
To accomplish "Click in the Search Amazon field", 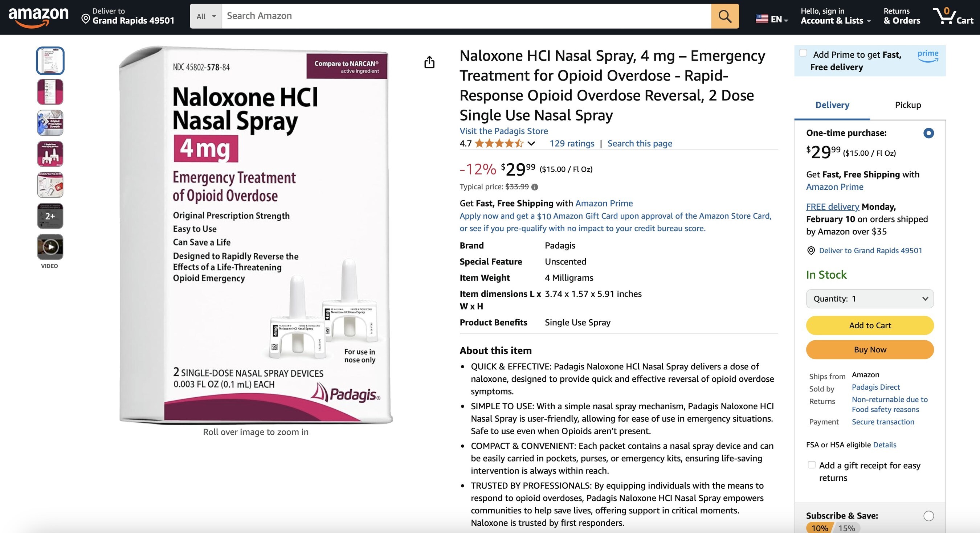I will click(x=466, y=16).
